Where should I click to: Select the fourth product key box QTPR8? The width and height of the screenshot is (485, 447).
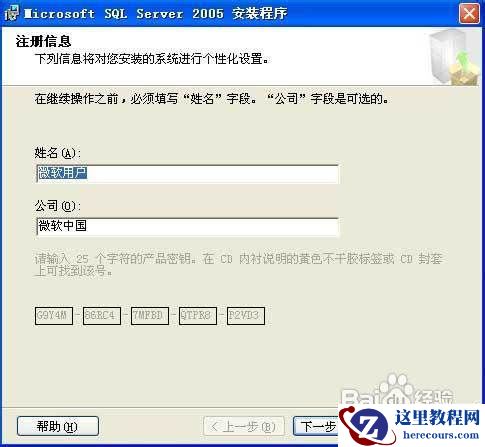click(x=198, y=316)
